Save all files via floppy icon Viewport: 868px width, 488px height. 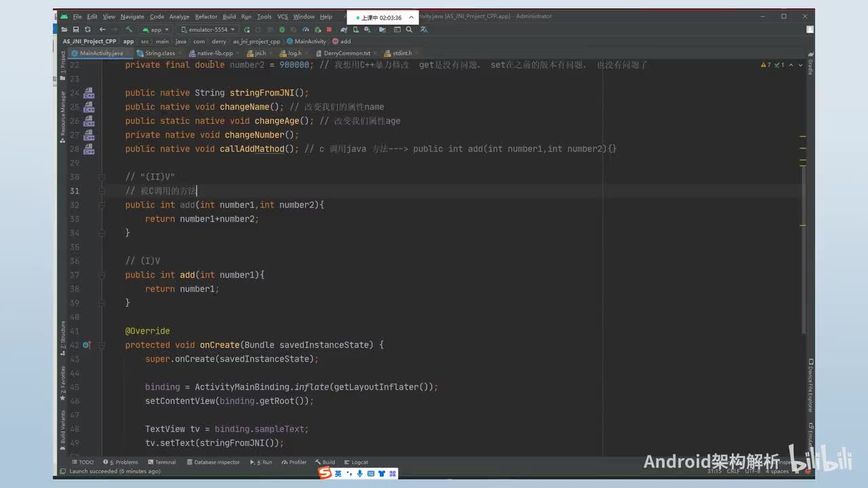tap(76, 30)
